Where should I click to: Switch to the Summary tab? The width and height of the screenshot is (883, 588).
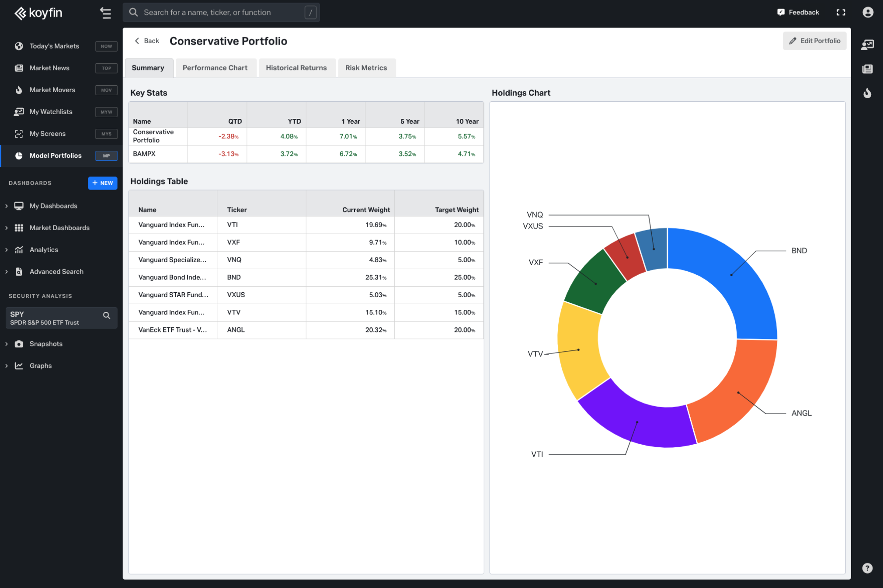coord(149,68)
